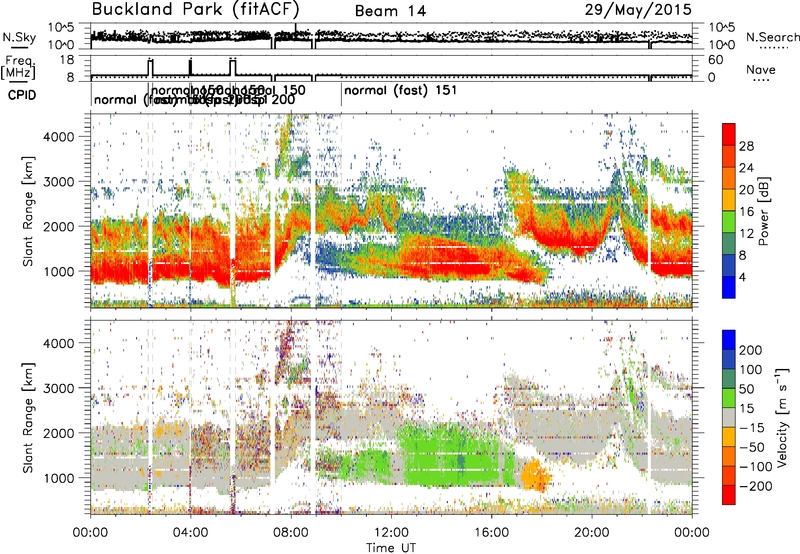Click the '24' label on the Power color bar
The width and height of the screenshot is (800, 554).
746,168
